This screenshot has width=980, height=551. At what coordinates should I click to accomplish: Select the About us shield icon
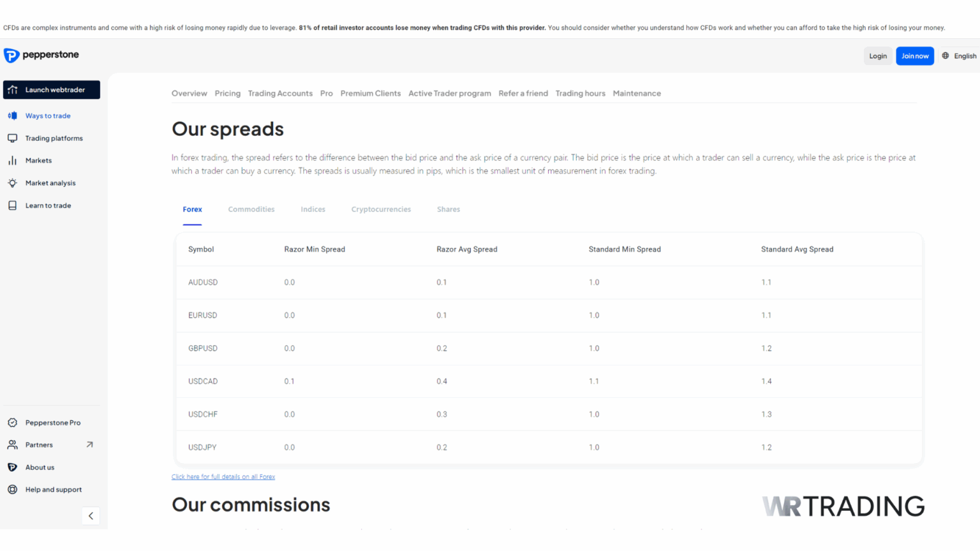pyautogui.click(x=12, y=467)
